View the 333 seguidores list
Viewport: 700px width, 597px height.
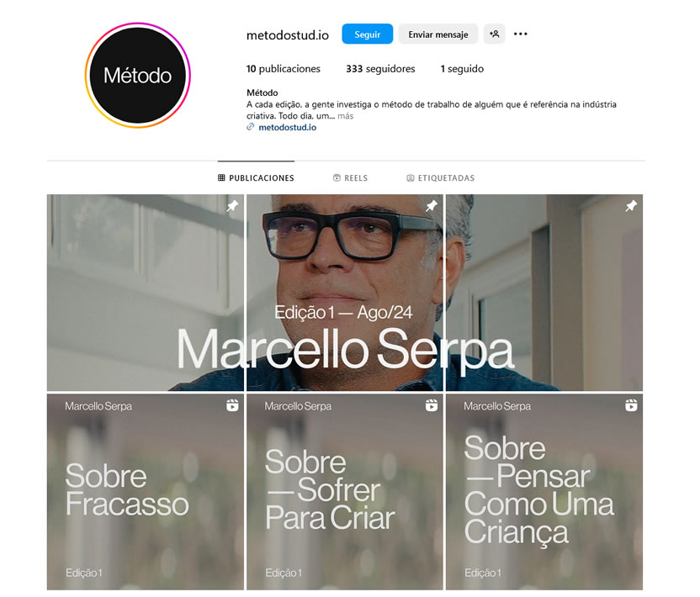coord(380,69)
